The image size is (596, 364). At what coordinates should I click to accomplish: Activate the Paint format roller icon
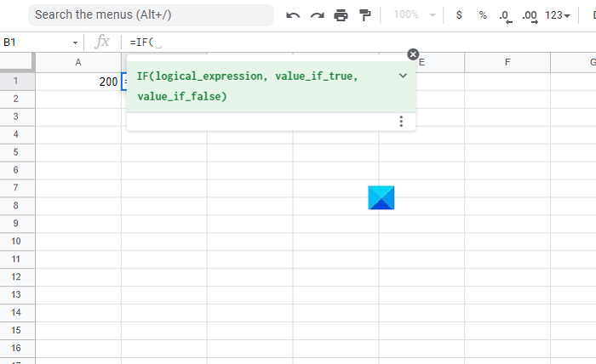click(x=365, y=15)
